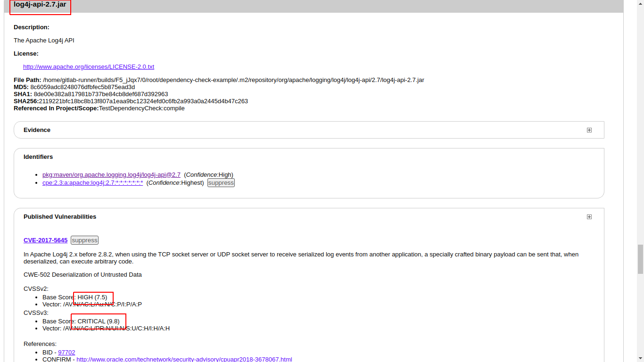Click the CWE-502 Deserialization description text
The image size is (644, 362).
pos(83,274)
